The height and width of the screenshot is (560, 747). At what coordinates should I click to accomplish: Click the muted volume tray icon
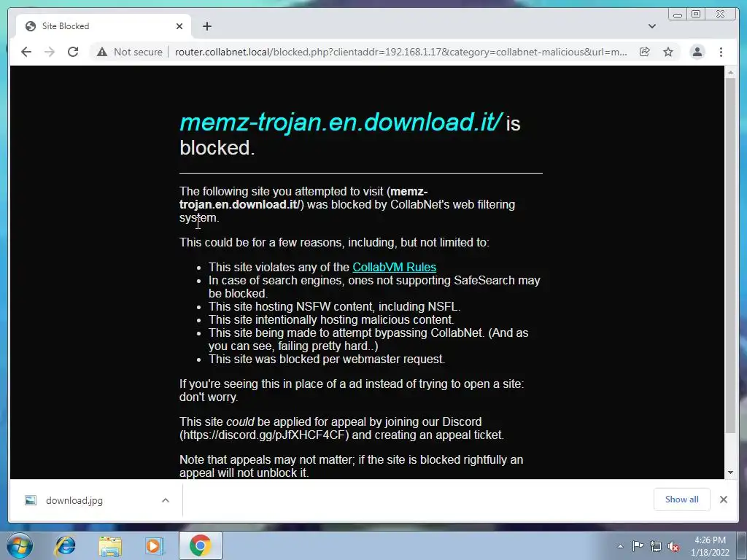[673, 546]
